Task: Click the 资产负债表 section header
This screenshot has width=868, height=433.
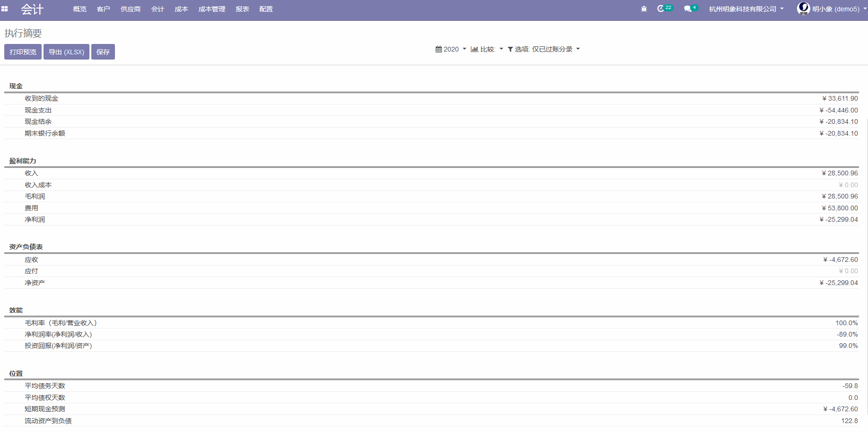Action: coord(26,247)
